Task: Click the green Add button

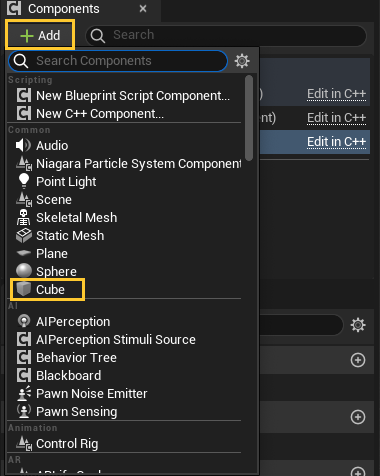Action: tap(40, 35)
